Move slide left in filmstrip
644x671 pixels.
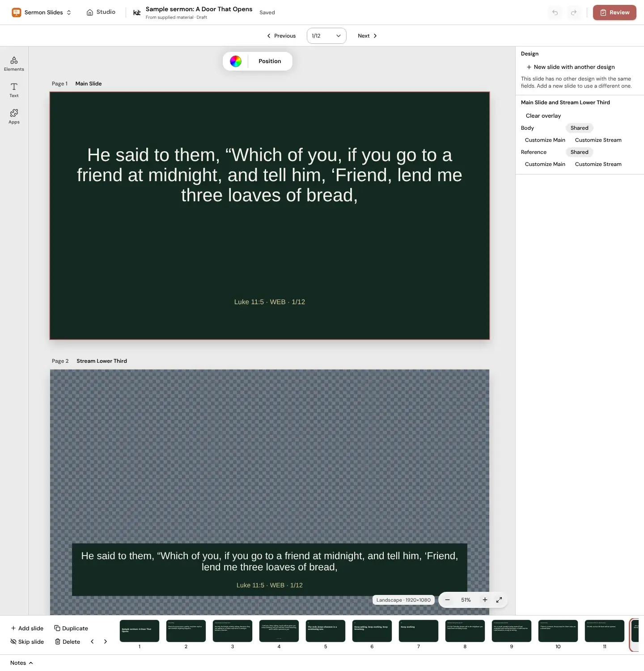coord(92,641)
